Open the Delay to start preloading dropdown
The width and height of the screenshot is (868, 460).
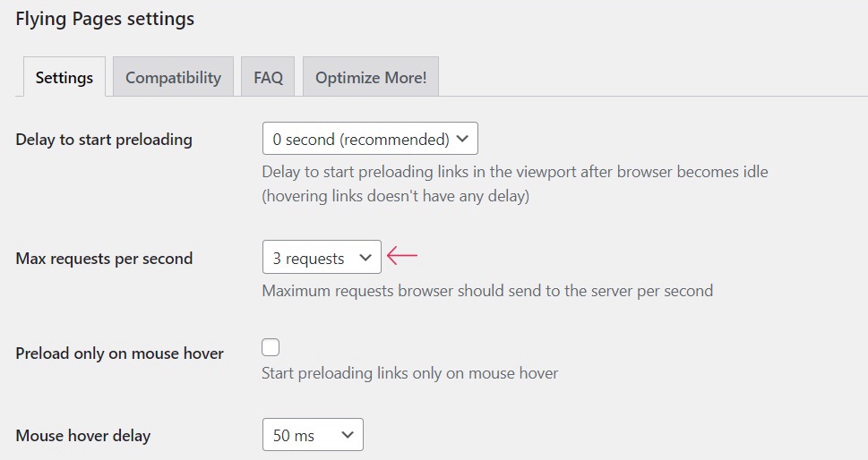[x=370, y=138]
